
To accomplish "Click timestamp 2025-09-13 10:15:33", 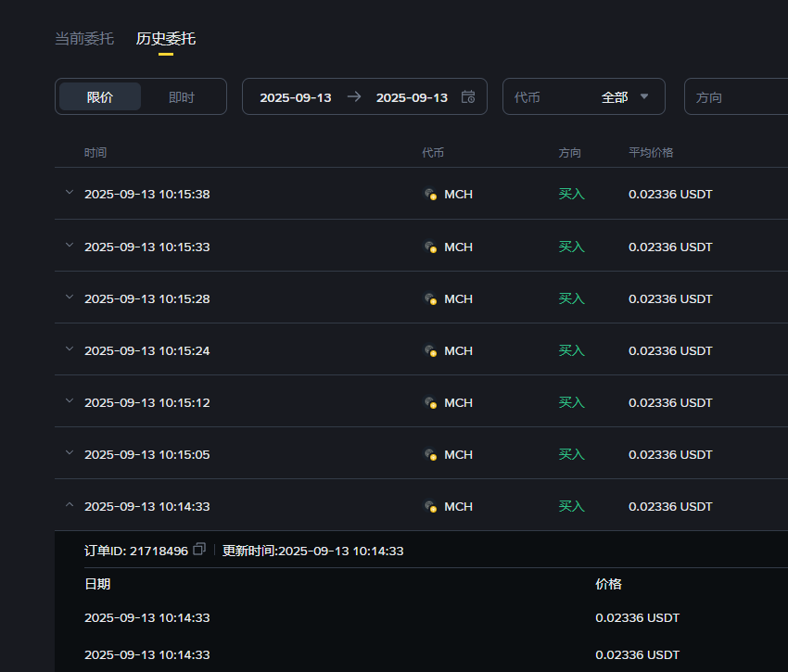I will pos(146,247).
